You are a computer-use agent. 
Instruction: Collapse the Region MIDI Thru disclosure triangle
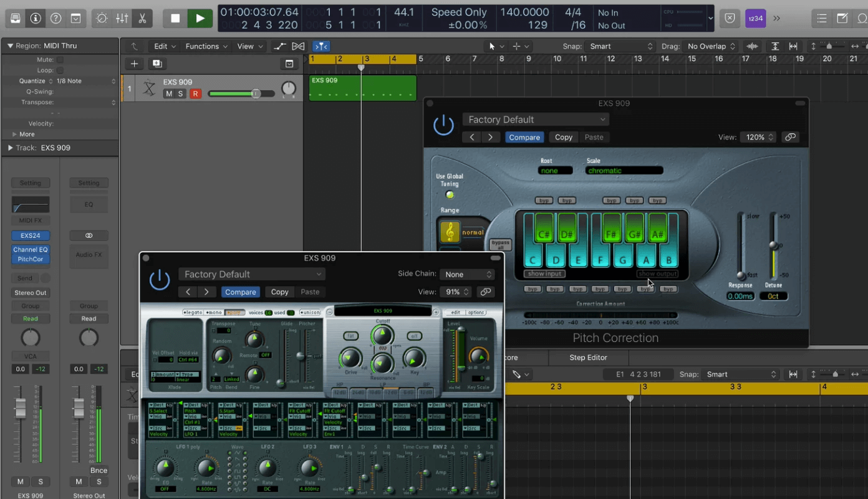pos(9,46)
